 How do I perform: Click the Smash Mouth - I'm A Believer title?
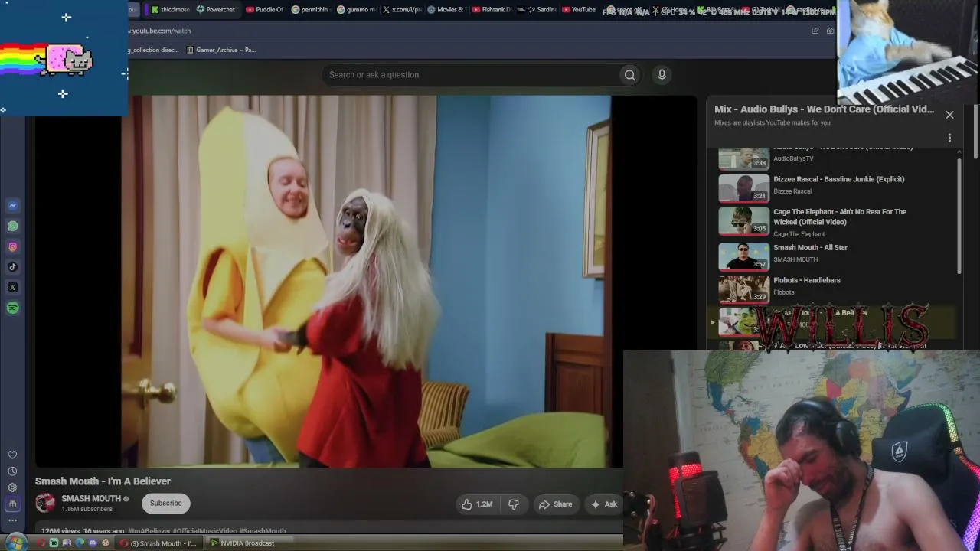[x=103, y=481]
